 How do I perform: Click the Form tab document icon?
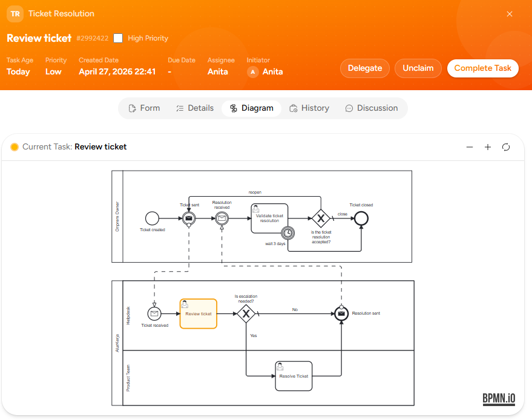pos(133,108)
